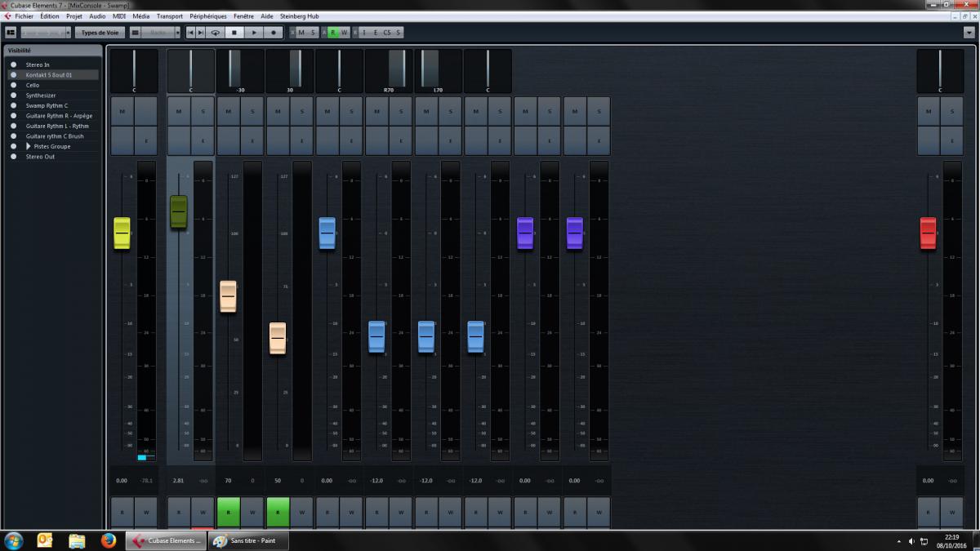Click the Play transport button
This screenshot has width=980, height=551.
point(254,33)
